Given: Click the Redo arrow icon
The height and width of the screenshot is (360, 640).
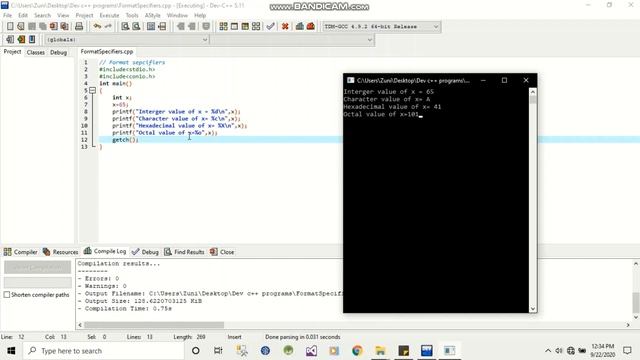Looking at the screenshot, I should click(x=108, y=27).
